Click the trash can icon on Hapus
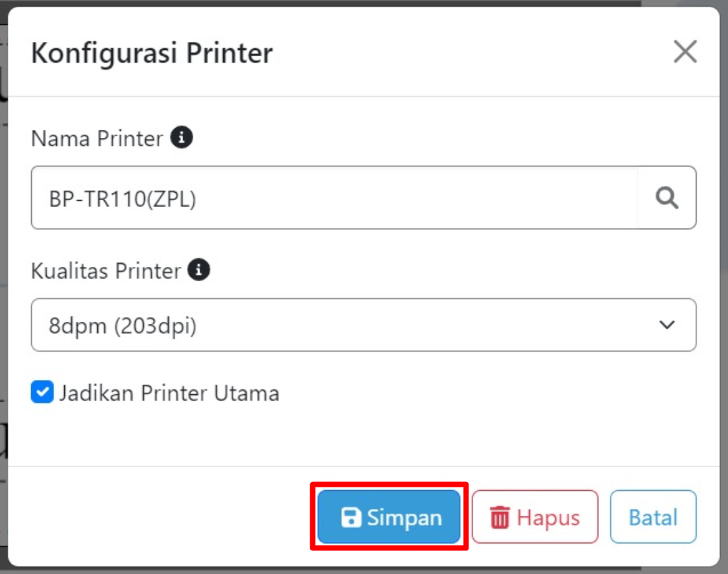 tap(500, 517)
